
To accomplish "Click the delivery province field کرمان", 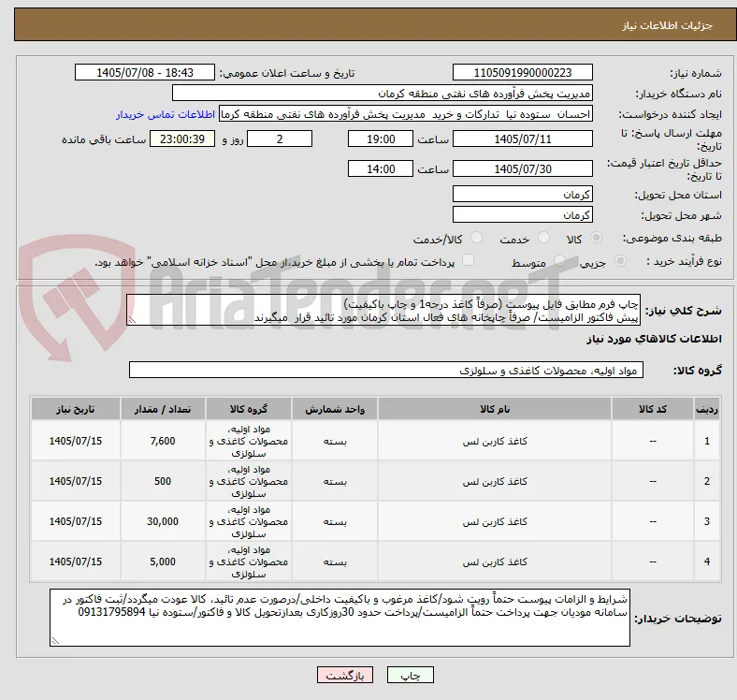I will pos(522,194).
